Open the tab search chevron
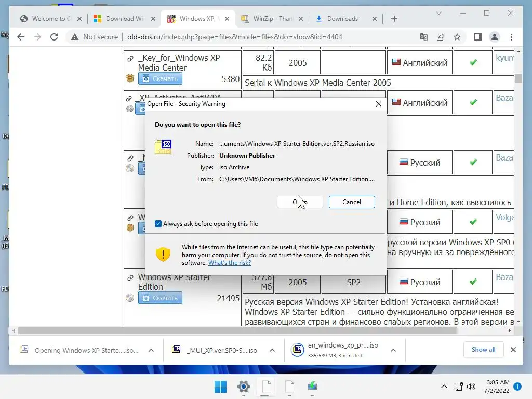The image size is (532, 399). [438, 13]
